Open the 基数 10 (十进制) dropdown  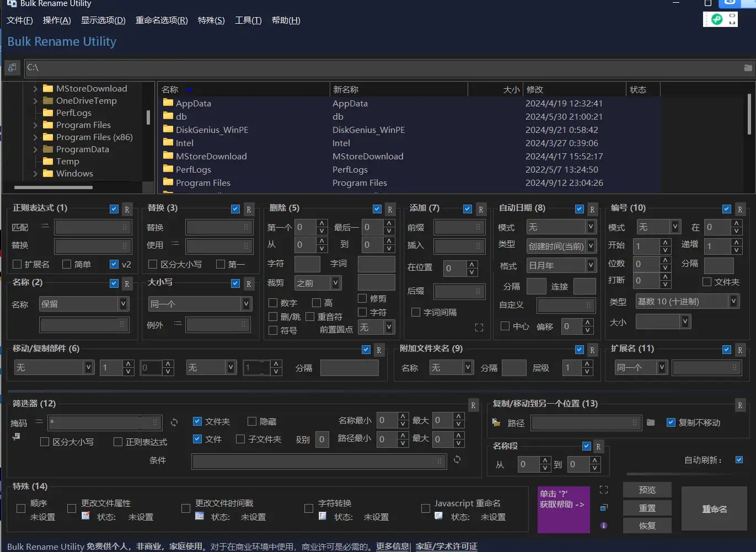[x=687, y=301]
